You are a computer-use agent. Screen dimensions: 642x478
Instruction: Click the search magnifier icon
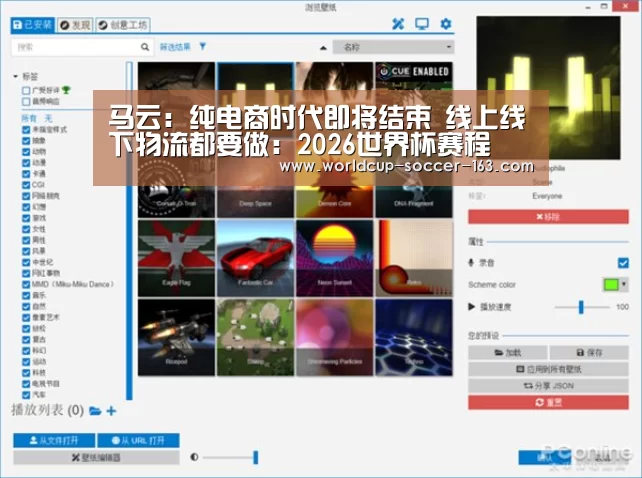(x=145, y=47)
